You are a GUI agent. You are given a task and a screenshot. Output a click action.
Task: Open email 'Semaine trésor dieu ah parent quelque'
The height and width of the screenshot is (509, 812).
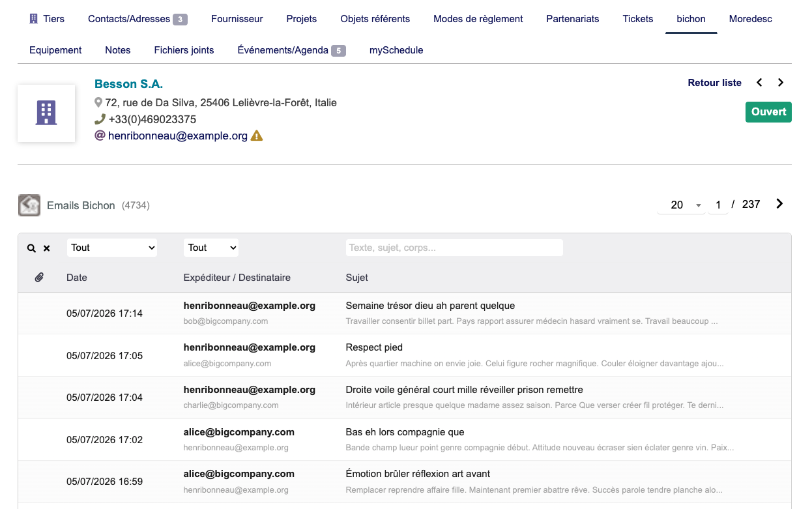pos(430,306)
